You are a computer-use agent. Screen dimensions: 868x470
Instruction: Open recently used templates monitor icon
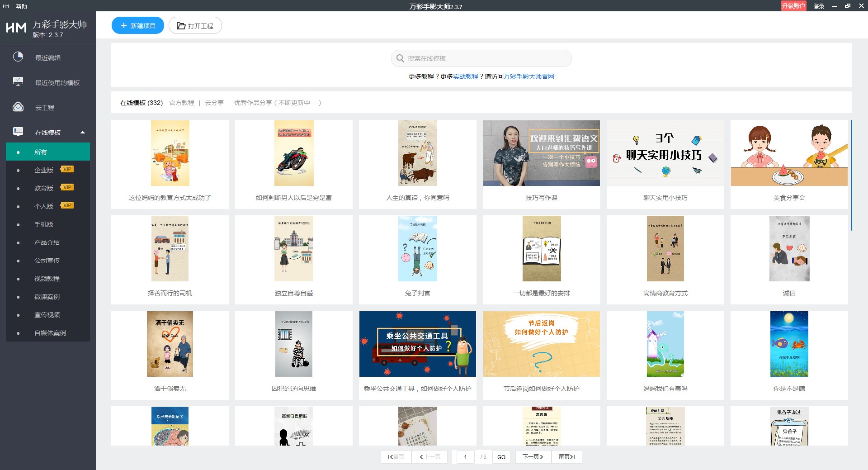point(18,82)
